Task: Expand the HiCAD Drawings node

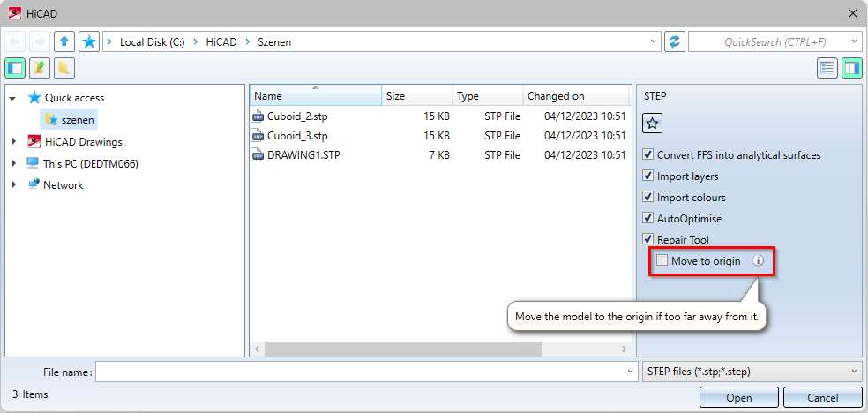Action: tap(14, 142)
